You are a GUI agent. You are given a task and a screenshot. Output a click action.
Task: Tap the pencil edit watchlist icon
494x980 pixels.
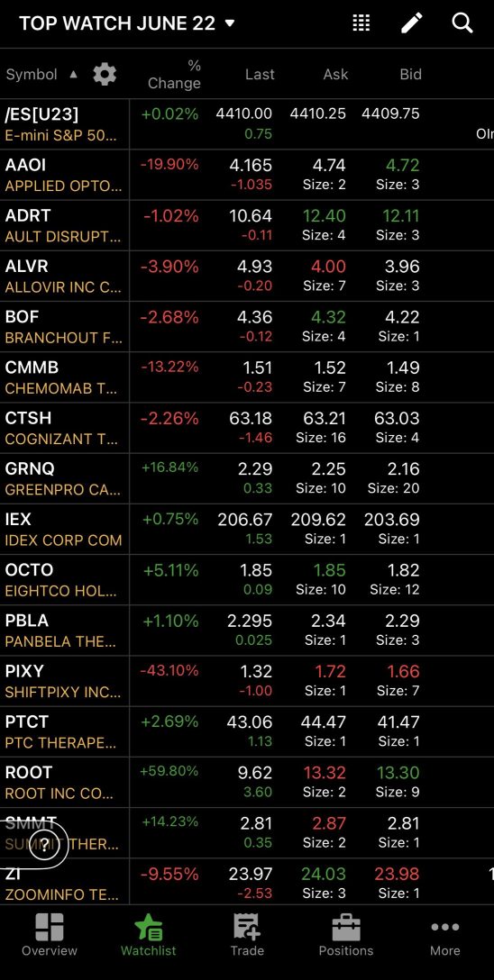pos(411,23)
